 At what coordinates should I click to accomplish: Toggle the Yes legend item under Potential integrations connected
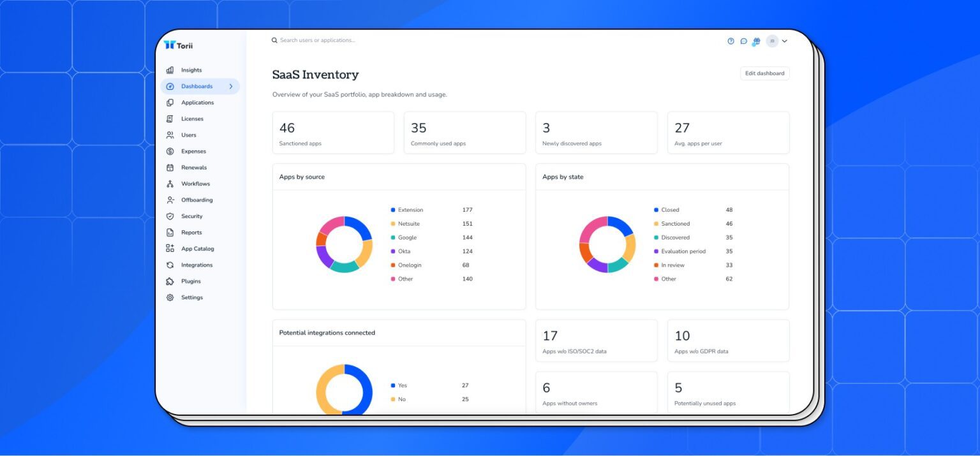point(400,385)
